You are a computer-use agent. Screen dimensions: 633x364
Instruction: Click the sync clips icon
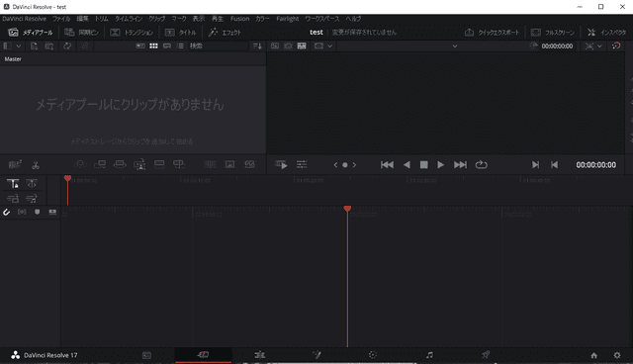point(67,46)
